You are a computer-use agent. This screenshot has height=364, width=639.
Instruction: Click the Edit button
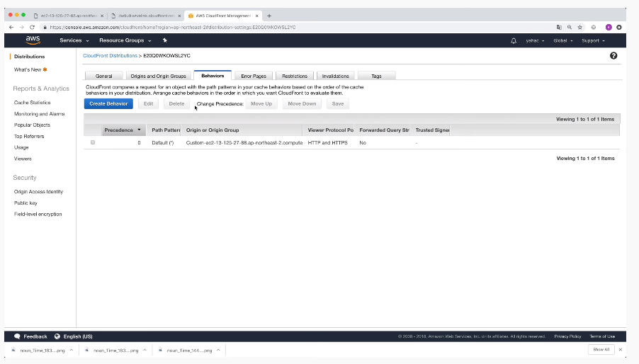148,104
